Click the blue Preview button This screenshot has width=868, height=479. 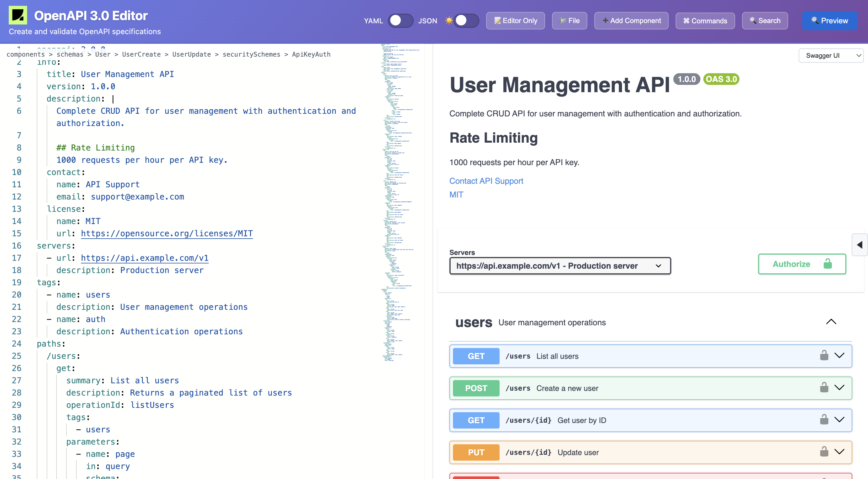pyautogui.click(x=830, y=21)
